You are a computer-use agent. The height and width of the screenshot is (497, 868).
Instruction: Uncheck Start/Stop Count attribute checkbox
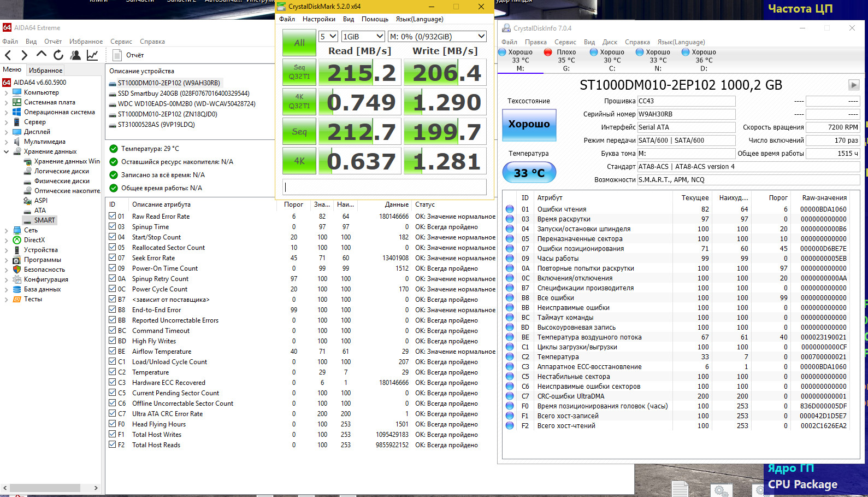(x=112, y=237)
